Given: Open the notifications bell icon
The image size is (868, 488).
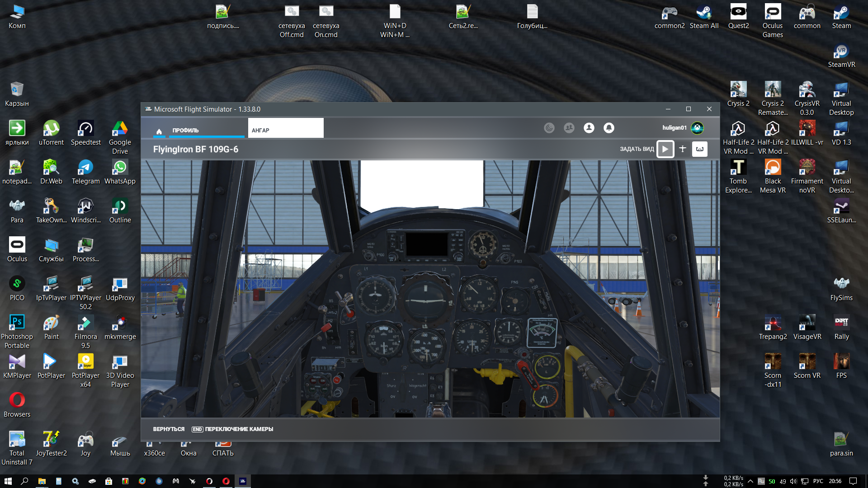Looking at the screenshot, I should [x=609, y=128].
